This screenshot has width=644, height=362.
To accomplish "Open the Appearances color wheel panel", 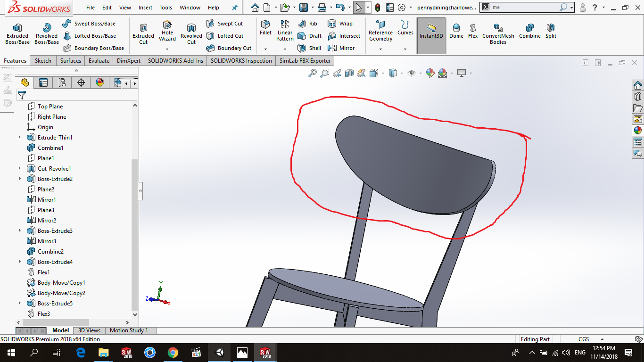I will click(x=637, y=131).
